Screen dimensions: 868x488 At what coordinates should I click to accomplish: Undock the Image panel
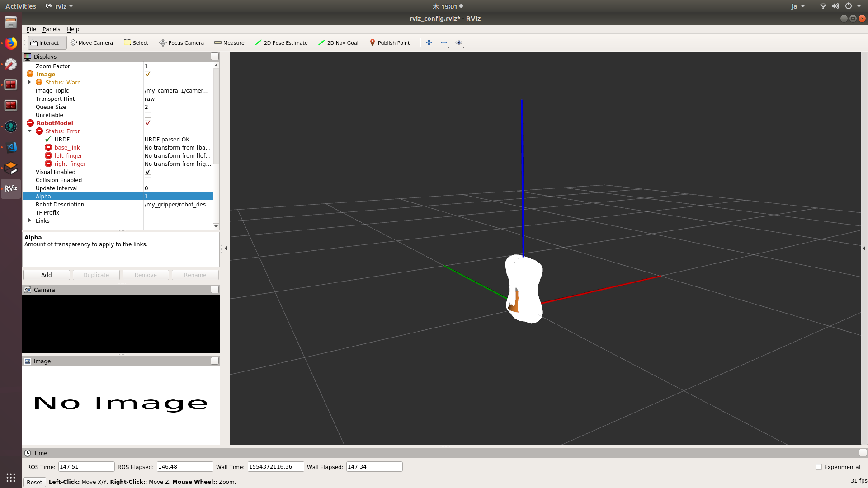click(215, 361)
